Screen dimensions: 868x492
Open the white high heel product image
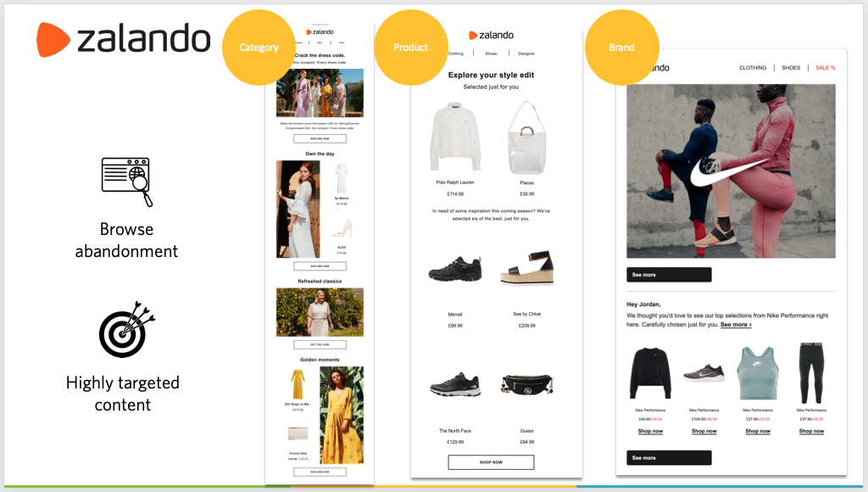click(342, 229)
